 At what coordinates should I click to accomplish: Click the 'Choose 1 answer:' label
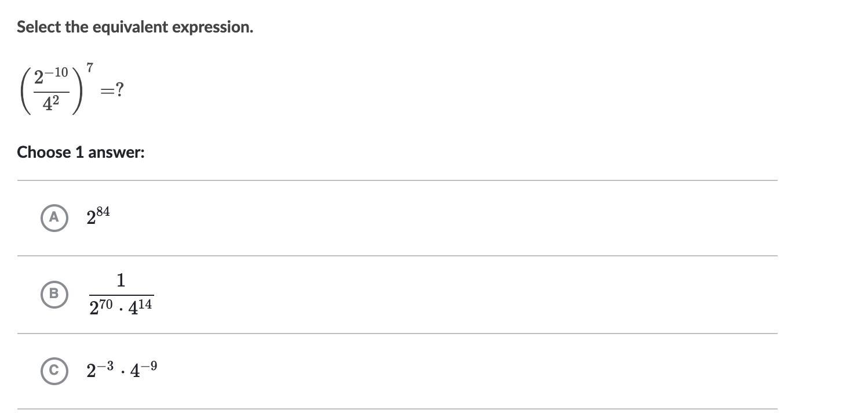pyautogui.click(x=81, y=153)
